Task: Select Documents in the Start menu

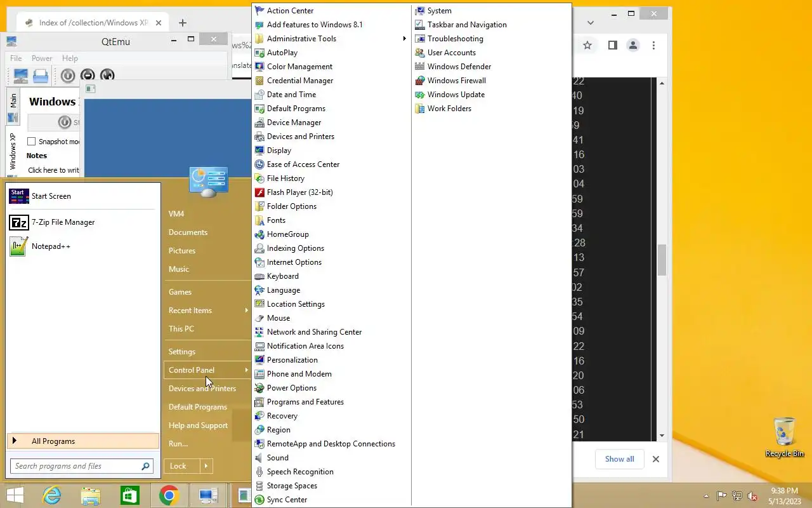Action: point(188,232)
